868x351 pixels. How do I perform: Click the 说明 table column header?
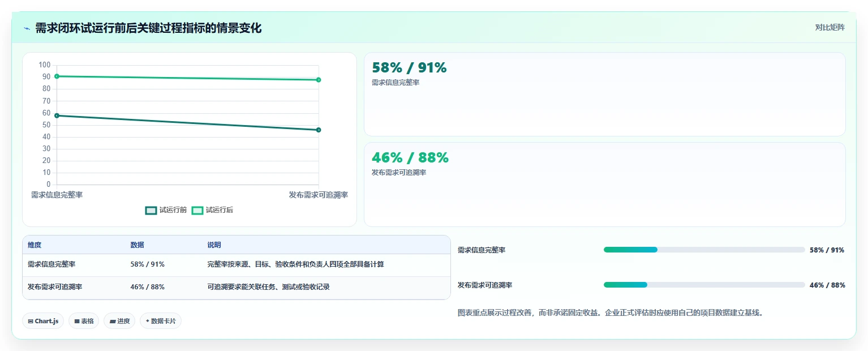coord(214,245)
